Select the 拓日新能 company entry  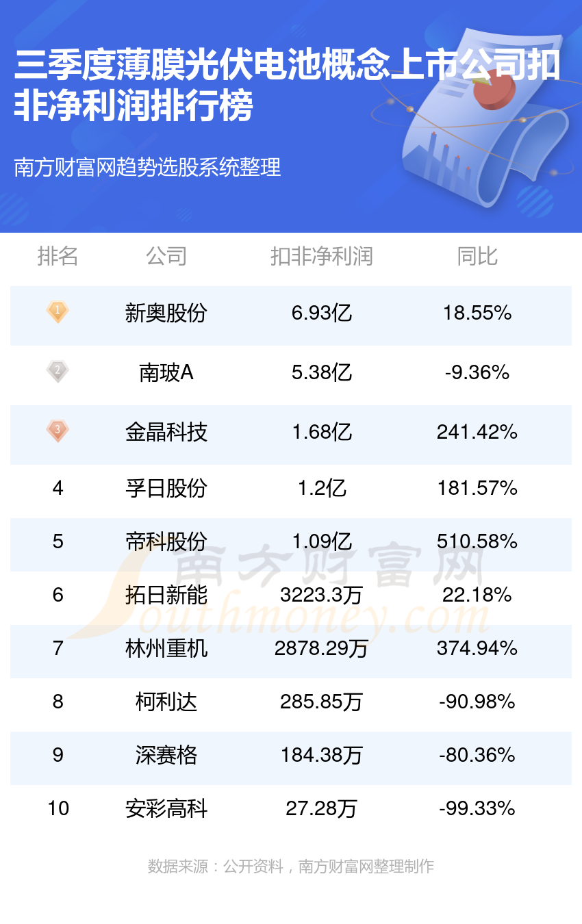pyautogui.click(x=166, y=595)
